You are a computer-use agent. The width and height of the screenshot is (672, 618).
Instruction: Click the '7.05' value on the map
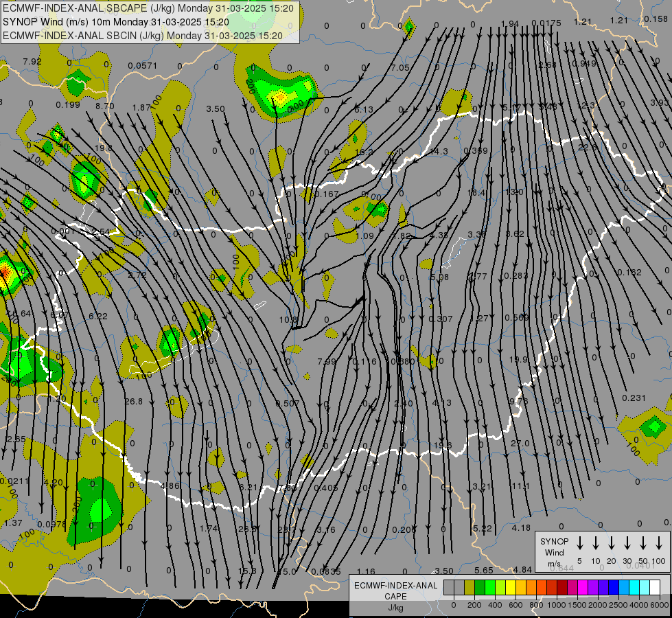pos(400,68)
